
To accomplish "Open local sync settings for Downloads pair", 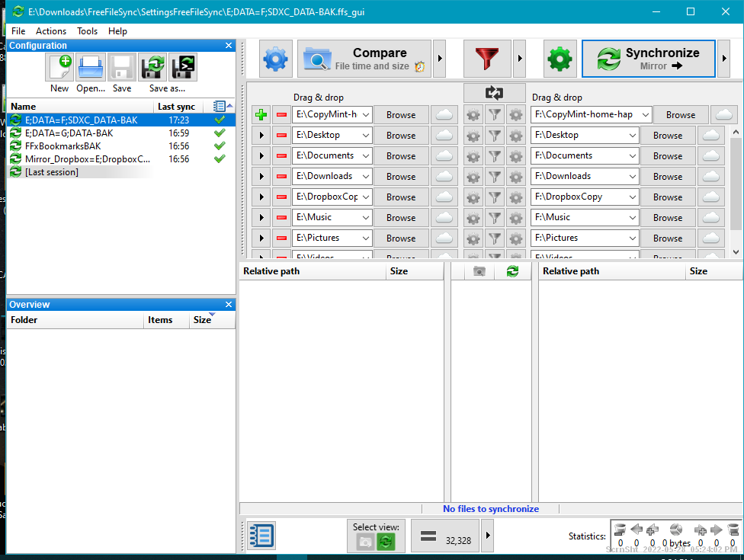I will pyautogui.click(x=516, y=177).
